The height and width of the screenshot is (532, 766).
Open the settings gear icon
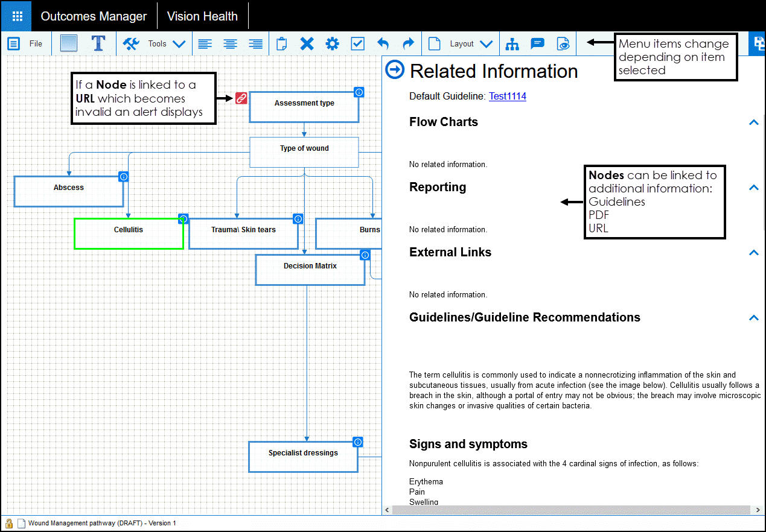tap(332, 43)
